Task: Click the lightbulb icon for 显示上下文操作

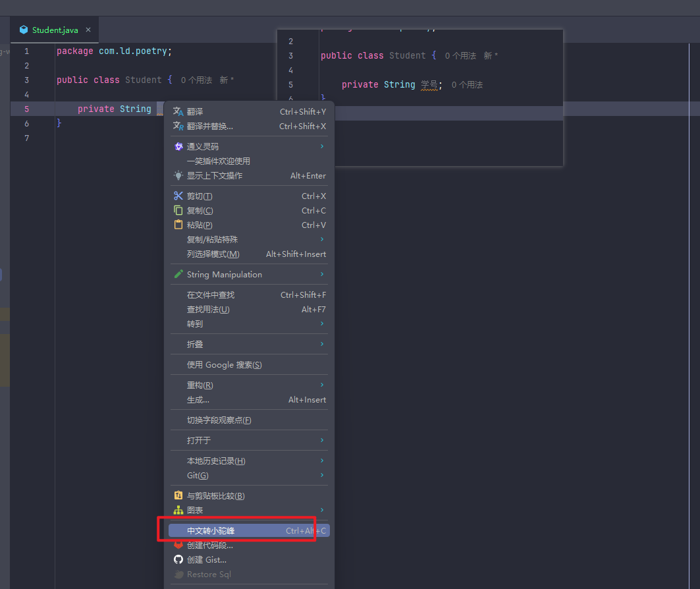Action: click(x=178, y=175)
